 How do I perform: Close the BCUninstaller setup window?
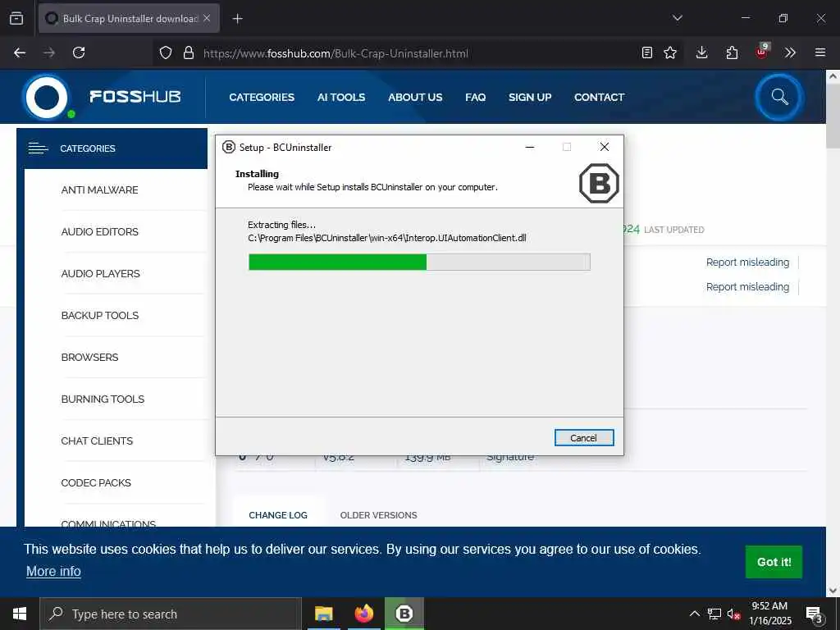pyautogui.click(x=605, y=147)
